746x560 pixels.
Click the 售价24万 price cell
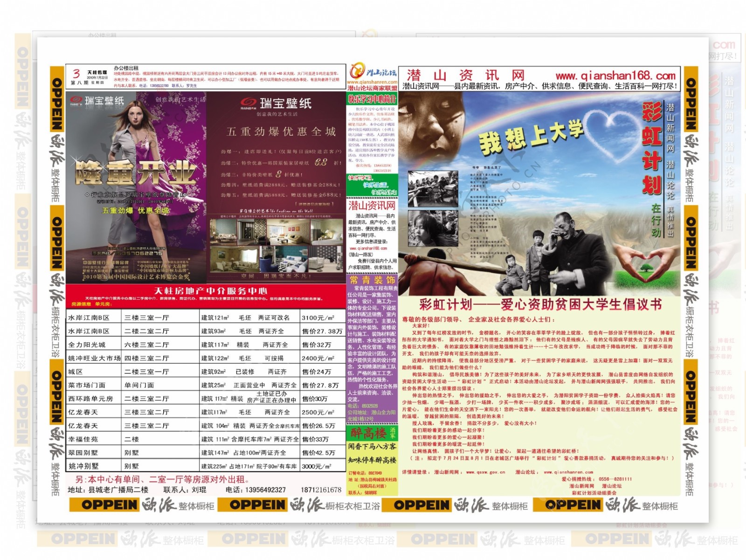coord(322,372)
